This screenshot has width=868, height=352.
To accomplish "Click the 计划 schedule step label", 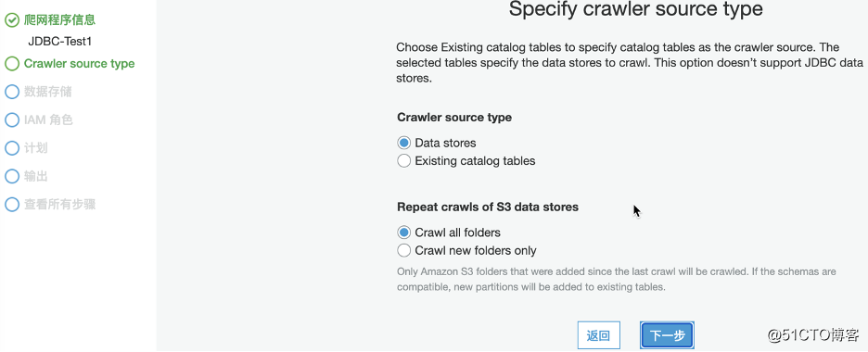I will click(x=35, y=148).
